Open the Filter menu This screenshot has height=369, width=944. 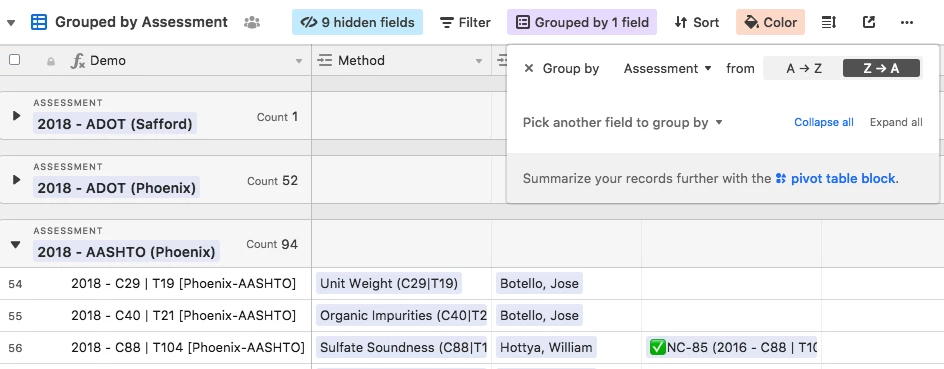click(x=465, y=22)
